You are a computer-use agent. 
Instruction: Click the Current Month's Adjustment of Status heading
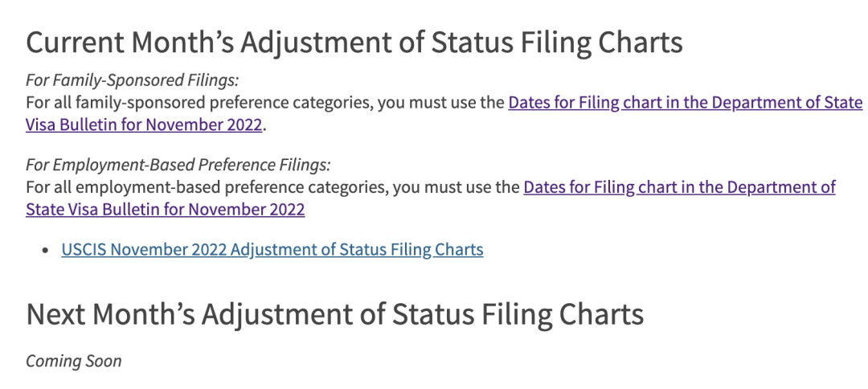point(354,43)
